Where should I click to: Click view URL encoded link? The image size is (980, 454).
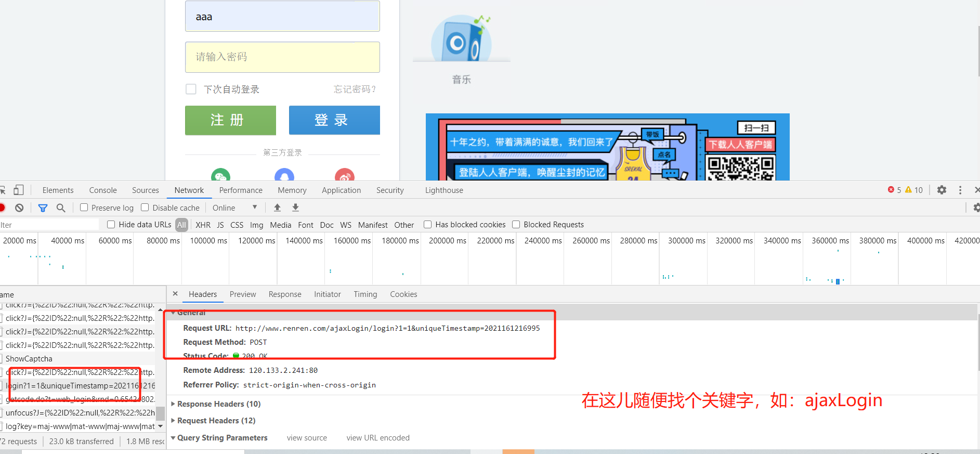378,437
